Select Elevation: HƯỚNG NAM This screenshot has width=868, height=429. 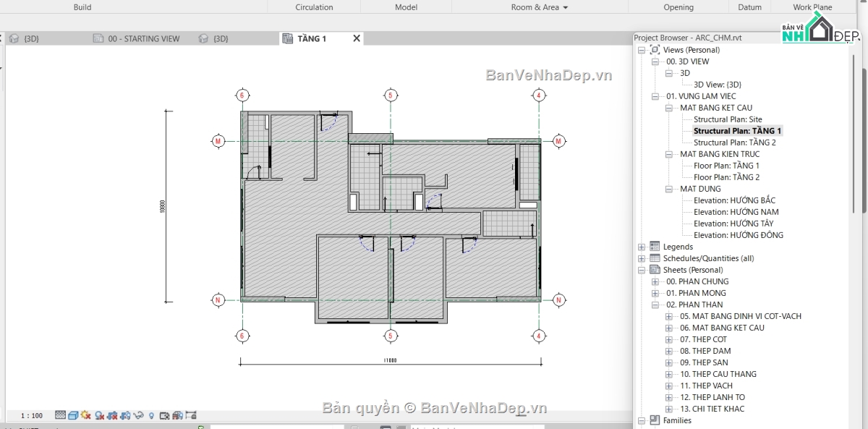(736, 212)
